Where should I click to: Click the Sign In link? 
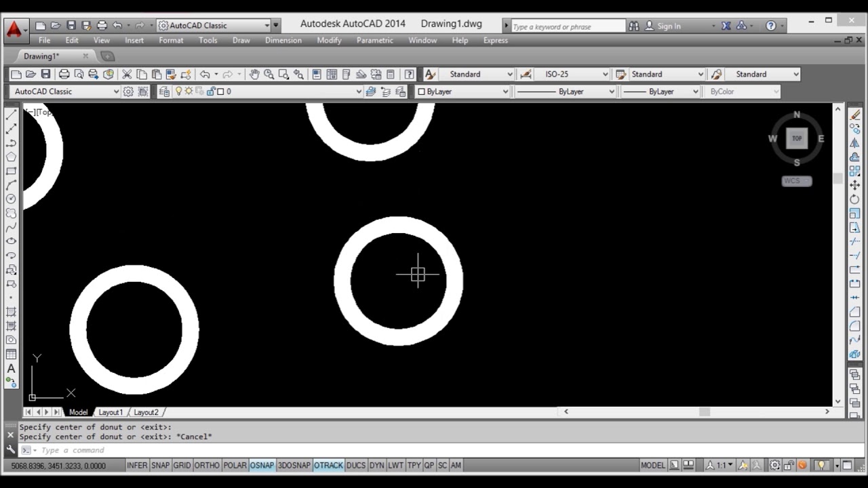click(669, 26)
